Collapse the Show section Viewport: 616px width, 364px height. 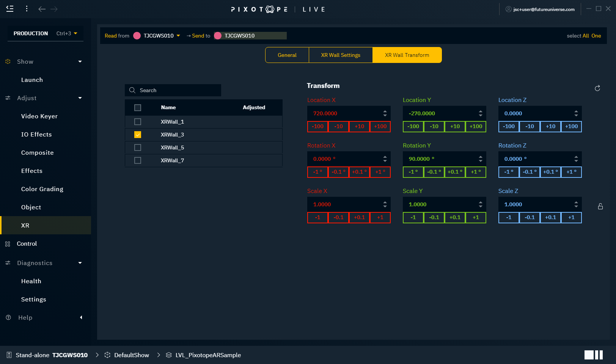coord(80,61)
